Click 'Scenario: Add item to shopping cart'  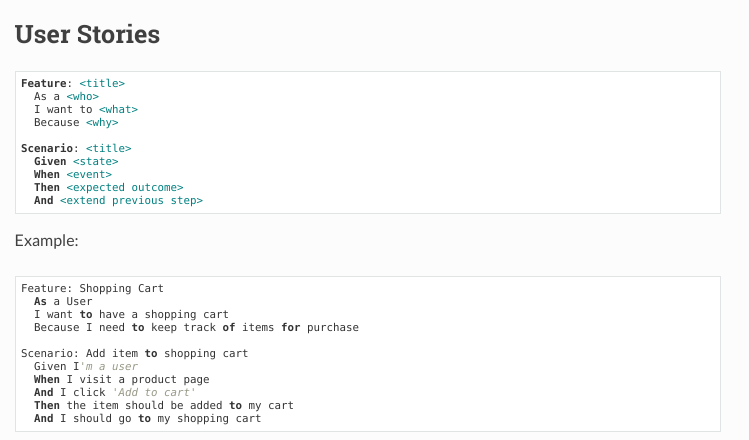click(135, 354)
